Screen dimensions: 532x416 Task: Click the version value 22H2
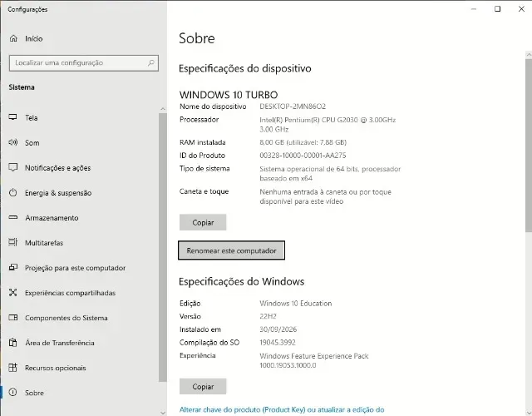268,316
